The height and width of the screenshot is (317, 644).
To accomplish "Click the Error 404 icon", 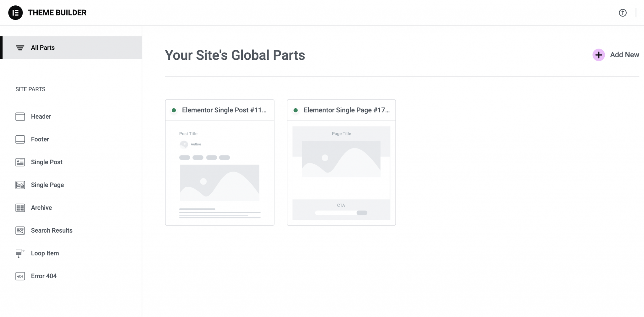I will (20, 276).
